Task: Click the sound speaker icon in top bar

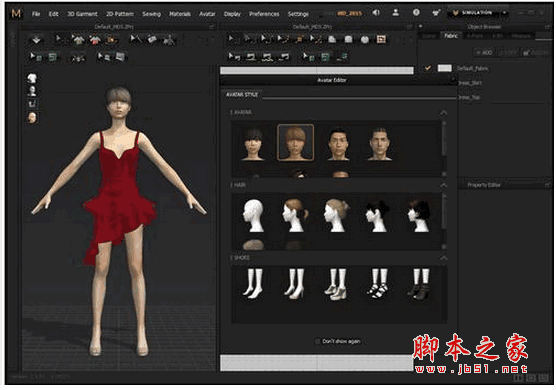Action: click(x=376, y=13)
